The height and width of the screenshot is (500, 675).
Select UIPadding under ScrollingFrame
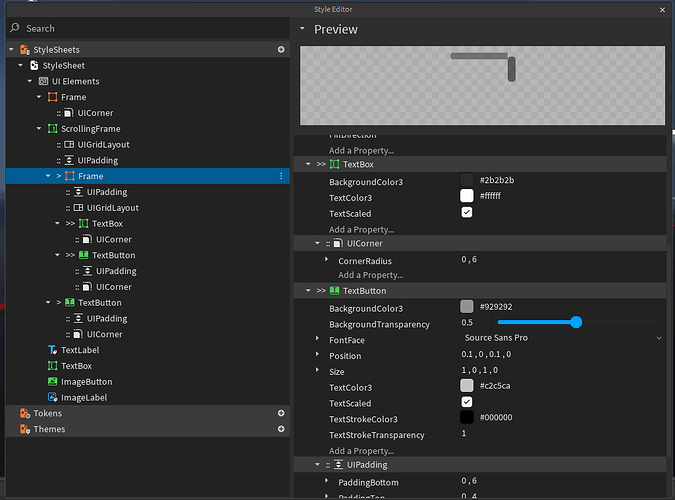[148, 161]
